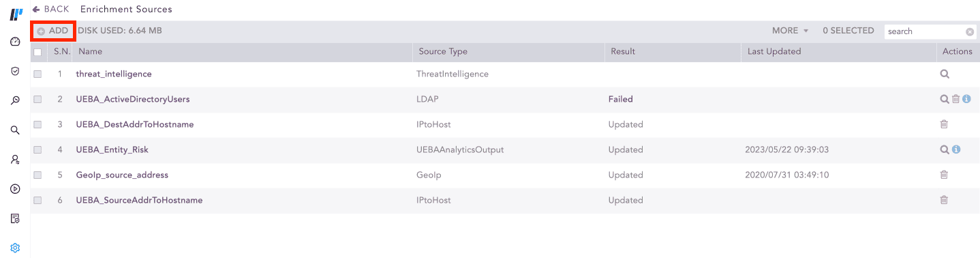
Task: Click IPtoHost type in UEBA_DestAddrToHostname row
Action: (433, 124)
